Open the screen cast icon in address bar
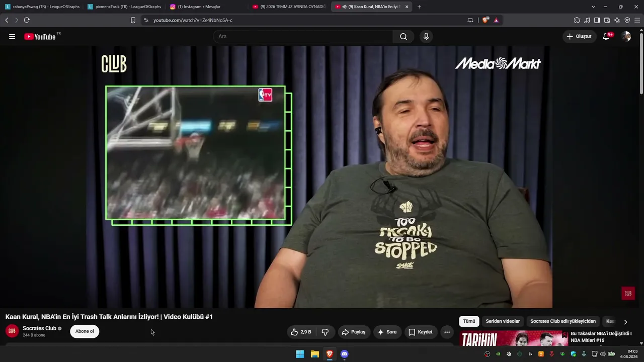This screenshot has height=362, width=644. point(470,20)
